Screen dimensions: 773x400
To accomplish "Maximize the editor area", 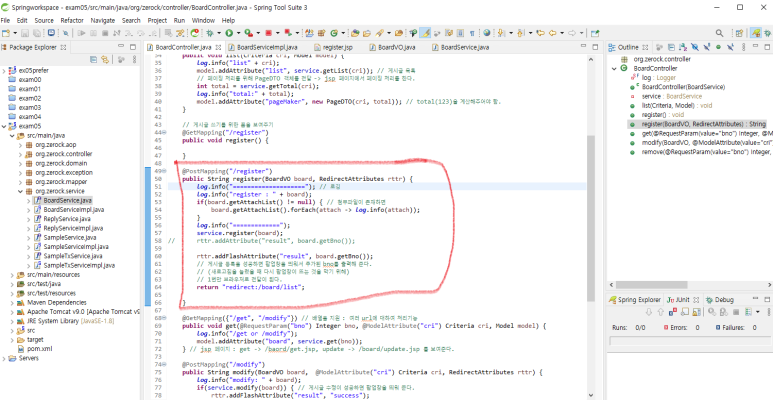I will [596, 47].
